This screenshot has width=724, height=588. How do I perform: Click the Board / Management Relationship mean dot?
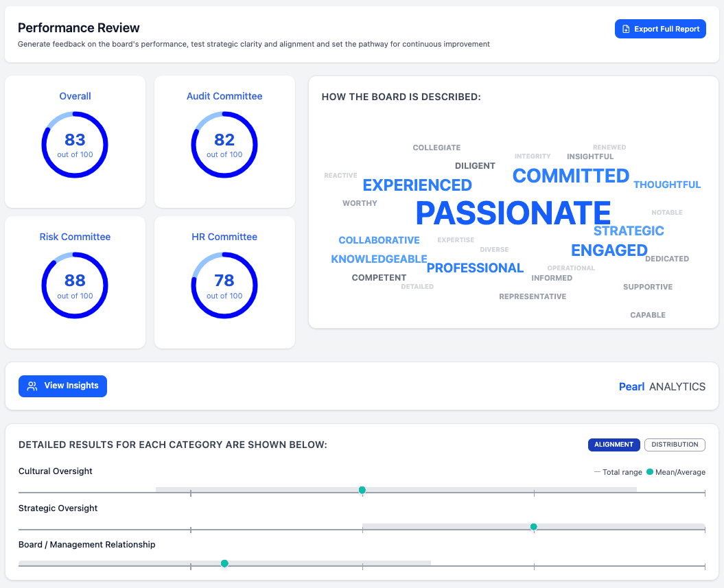tap(224, 563)
